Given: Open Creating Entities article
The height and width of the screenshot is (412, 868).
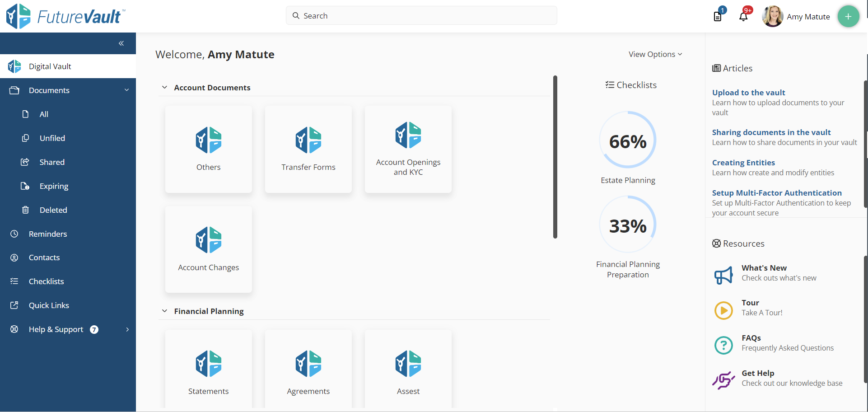Looking at the screenshot, I should (x=743, y=163).
